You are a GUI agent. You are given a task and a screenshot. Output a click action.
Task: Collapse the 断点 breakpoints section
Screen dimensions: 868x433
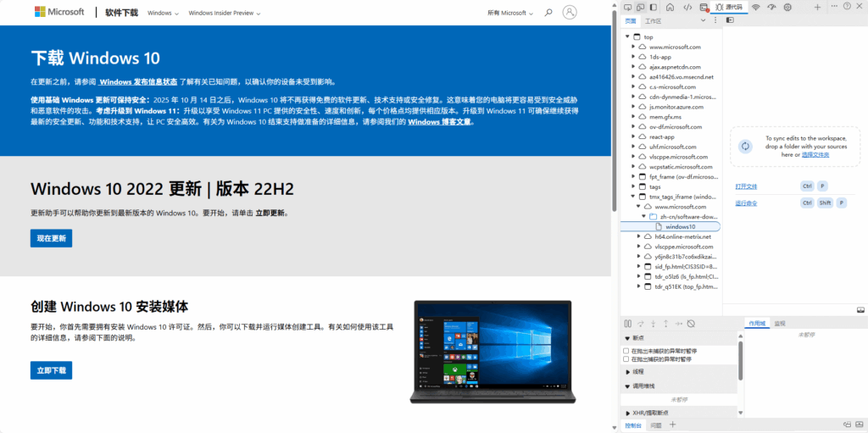[628, 338]
